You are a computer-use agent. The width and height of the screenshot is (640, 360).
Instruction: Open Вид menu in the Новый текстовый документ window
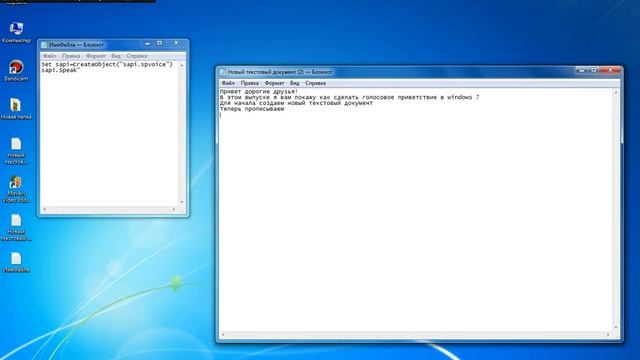pos(295,83)
